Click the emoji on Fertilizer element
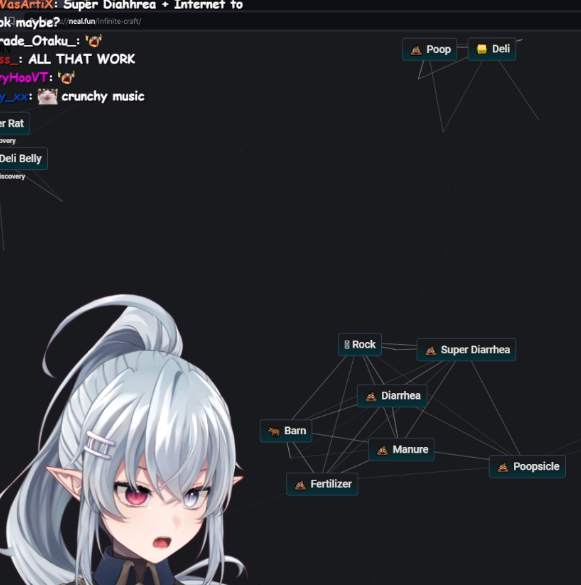This screenshot has width=581, height=585. pyautogui.click(x=300, y=485)
